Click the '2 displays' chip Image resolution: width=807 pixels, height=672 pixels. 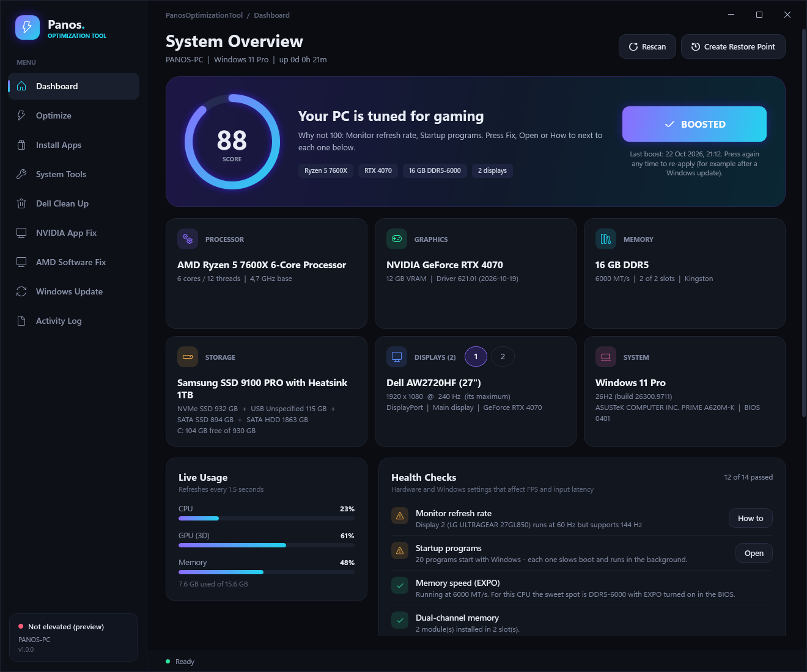492,171
